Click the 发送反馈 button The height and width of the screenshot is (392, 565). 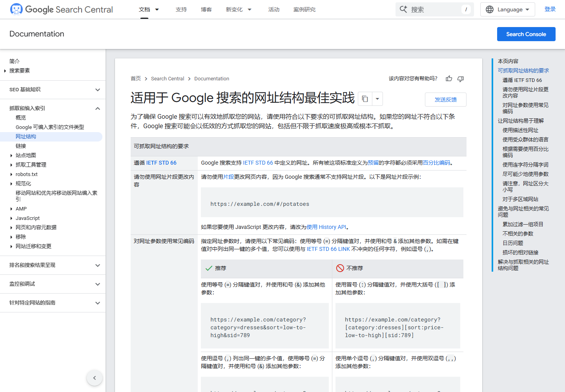coord(446,100)
